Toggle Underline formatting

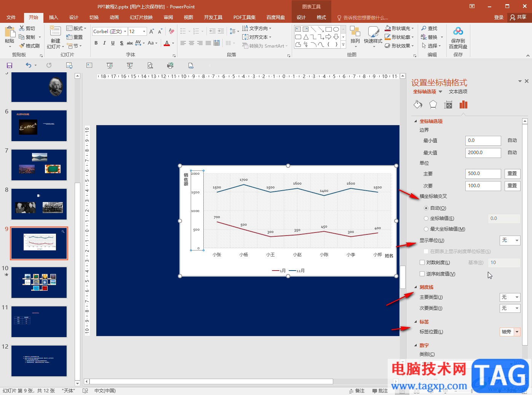pos(113,43)
